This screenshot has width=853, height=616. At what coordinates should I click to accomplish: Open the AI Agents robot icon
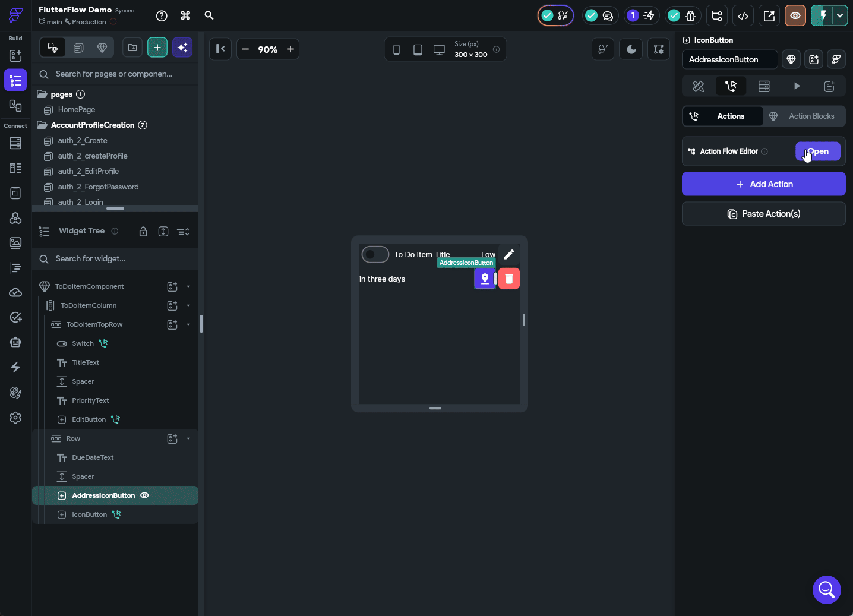[15, 342]
